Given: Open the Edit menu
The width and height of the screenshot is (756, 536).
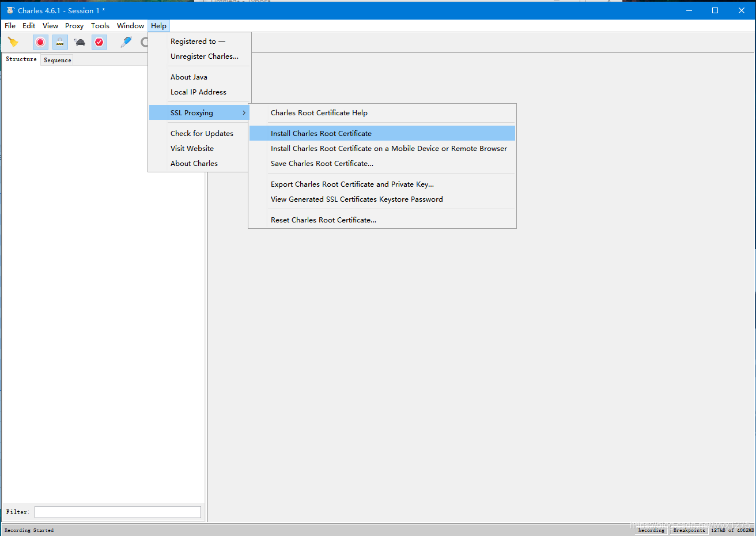Looking at the screenshot, I should tap(29, 26).
